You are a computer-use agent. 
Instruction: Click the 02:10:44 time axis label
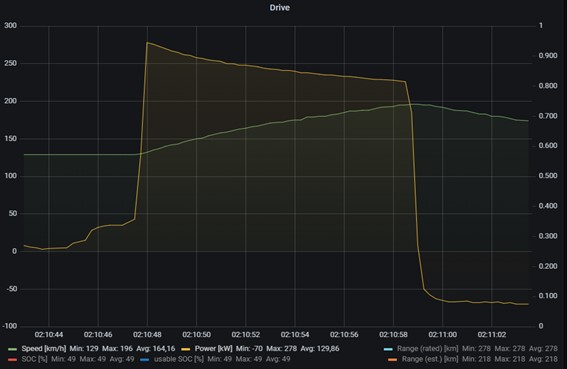[x=49, y=335]
